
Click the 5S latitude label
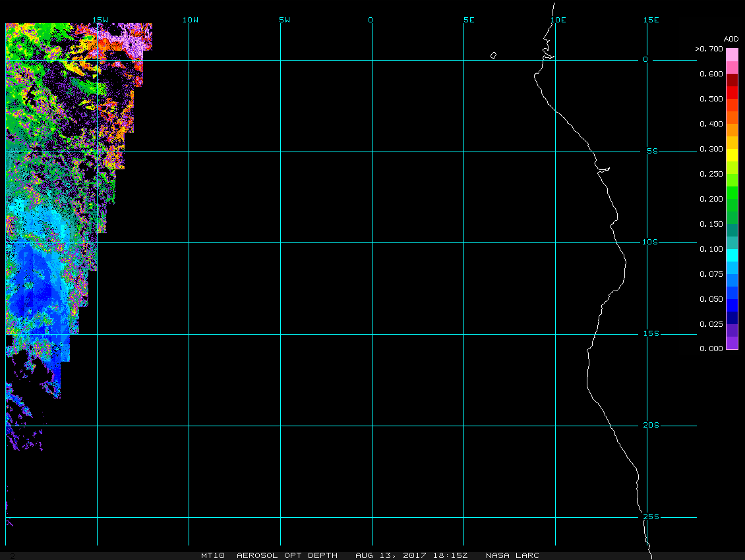pyautogui.click(x=652, y=151)
